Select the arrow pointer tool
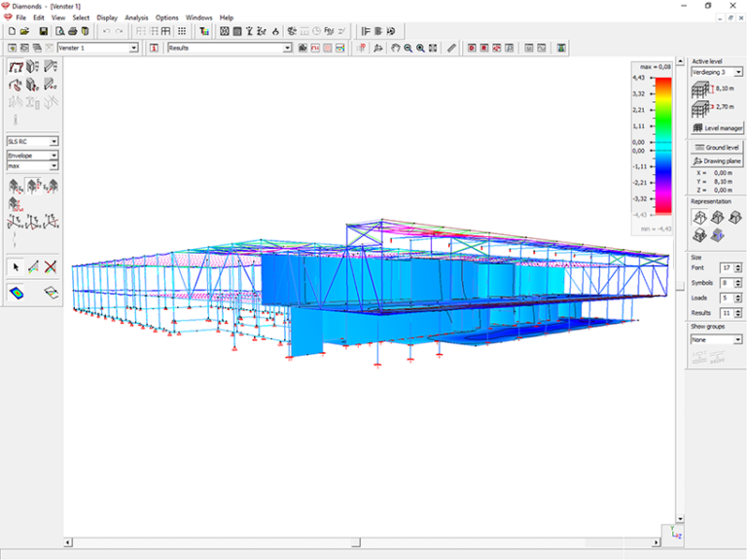This screenshot has width=747, height=560. [x=15, y=266]
